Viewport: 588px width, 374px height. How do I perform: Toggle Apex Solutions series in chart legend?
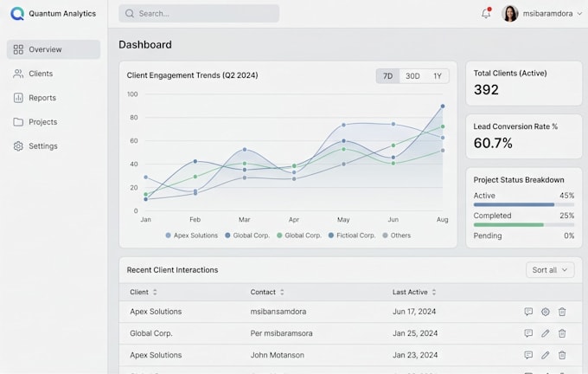coord(192,235)
